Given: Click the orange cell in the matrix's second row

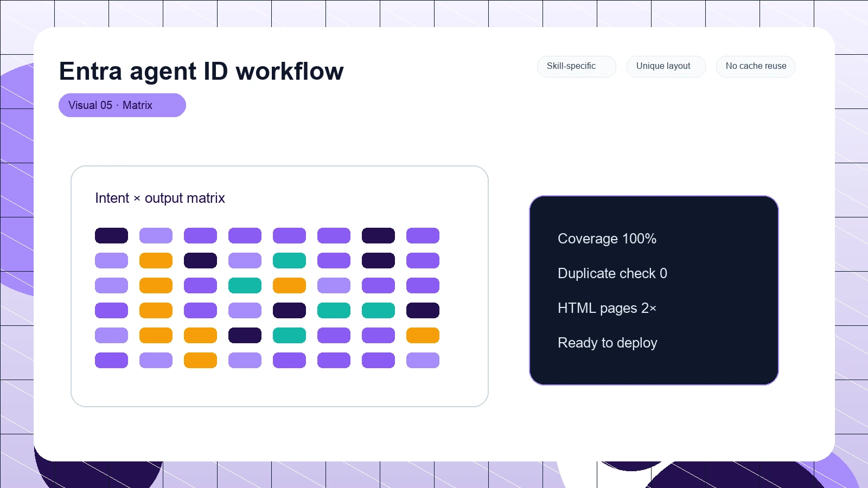Looking at the screenshot, I should [156, 260].
